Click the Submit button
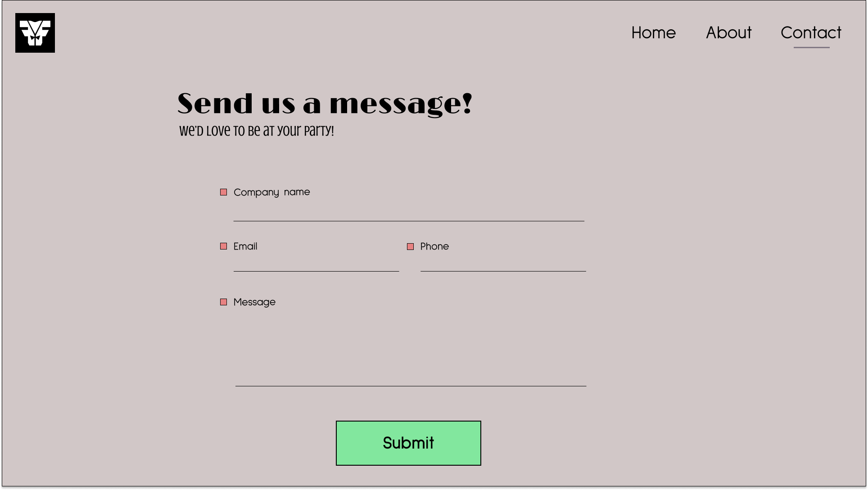The width and height of the screenshot is (868, 490). pyautogui.click(x=408, y=443)
